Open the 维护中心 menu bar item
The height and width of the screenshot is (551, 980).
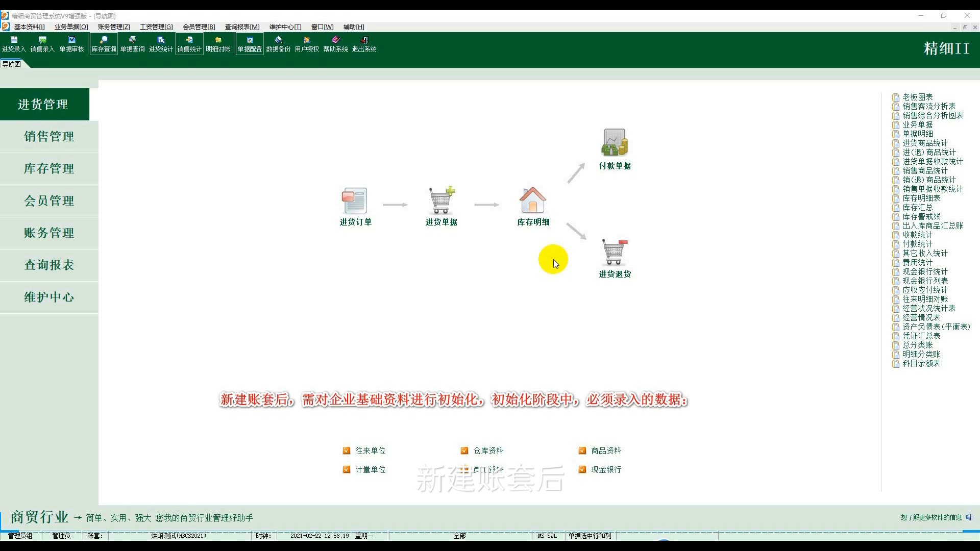(285, 27)
